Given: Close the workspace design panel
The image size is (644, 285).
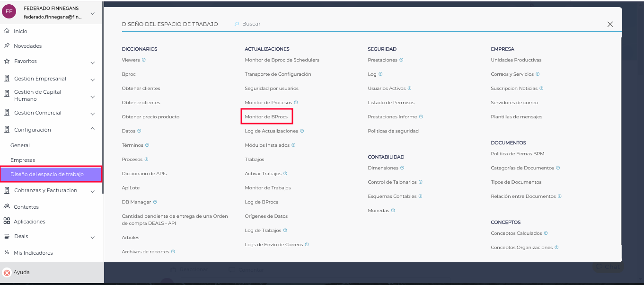Looking at the screenshot, I should 610,24.
